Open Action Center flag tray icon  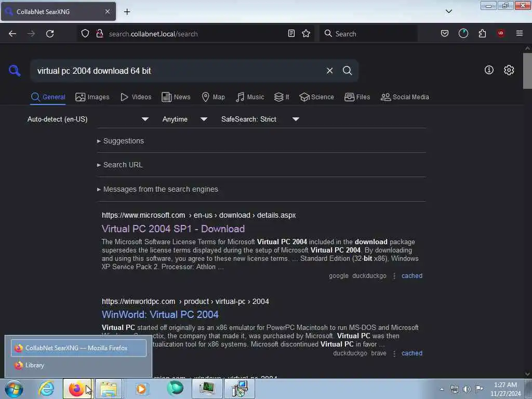(479, 389)
